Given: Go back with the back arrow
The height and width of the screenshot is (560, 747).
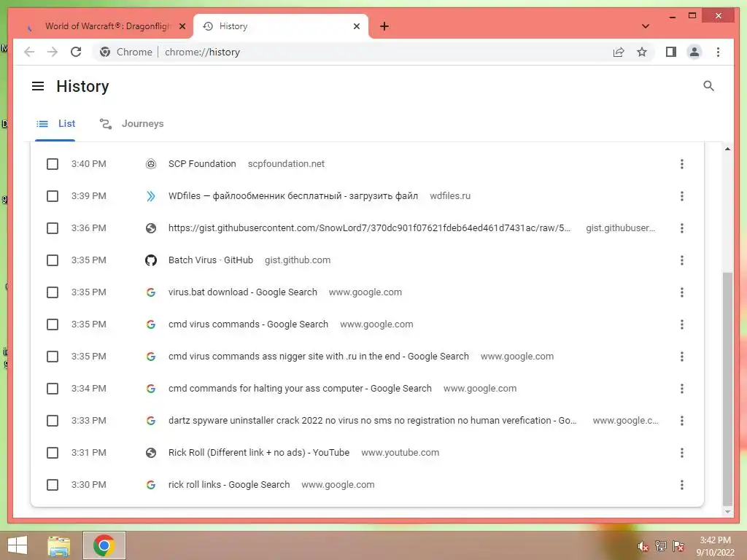Looking at the screenshot, I should point(29,52).
